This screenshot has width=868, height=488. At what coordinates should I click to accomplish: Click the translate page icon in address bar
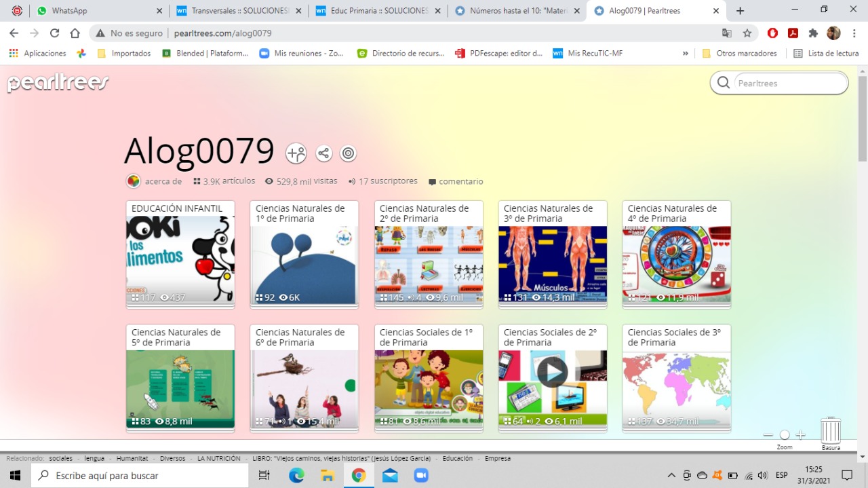click(726, 33)
